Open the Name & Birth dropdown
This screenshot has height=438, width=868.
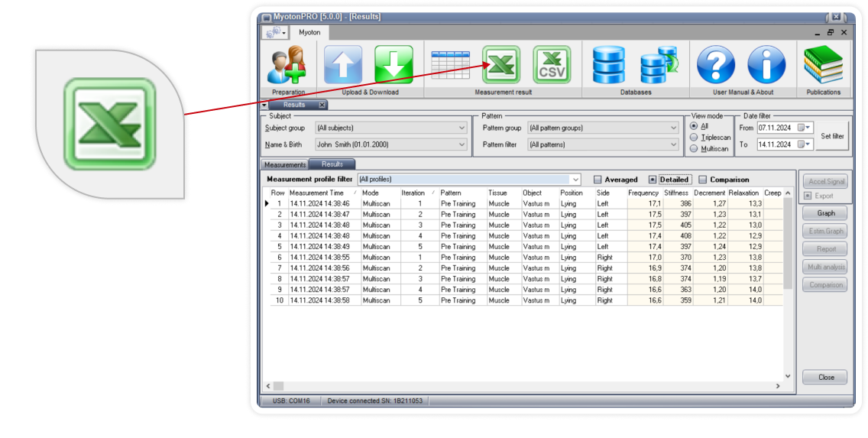(x=391, y=144)
